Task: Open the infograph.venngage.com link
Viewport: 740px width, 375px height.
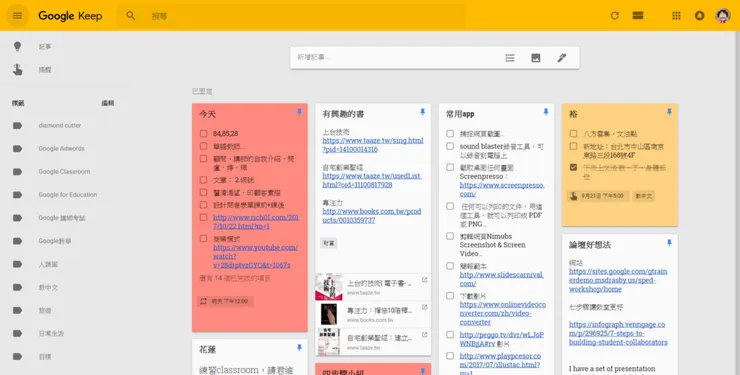Action: click(x=618, y=333)
